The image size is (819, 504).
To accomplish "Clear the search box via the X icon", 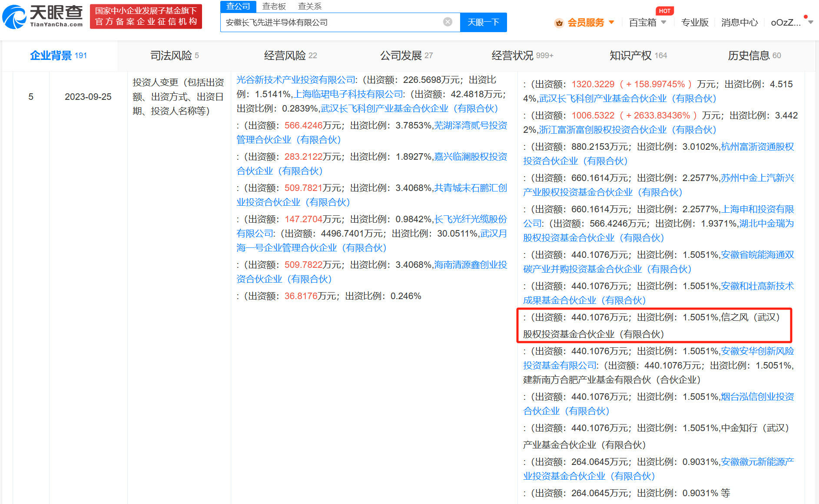I will [447, 22].
